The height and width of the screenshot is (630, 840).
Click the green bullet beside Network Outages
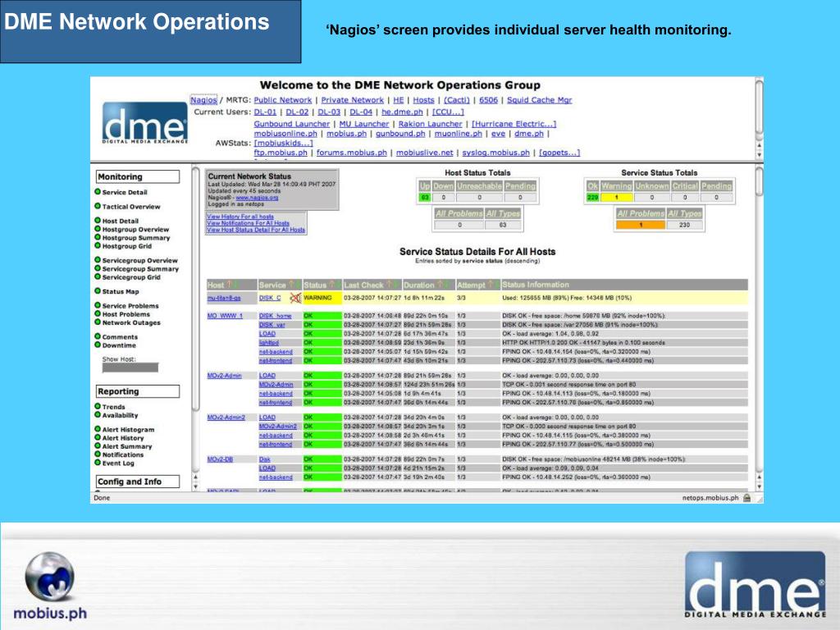98,322
